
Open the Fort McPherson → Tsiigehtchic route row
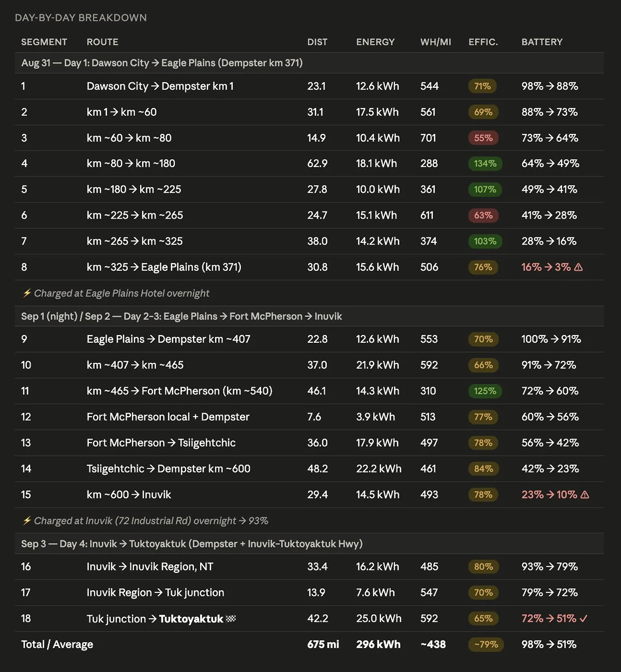309,443
